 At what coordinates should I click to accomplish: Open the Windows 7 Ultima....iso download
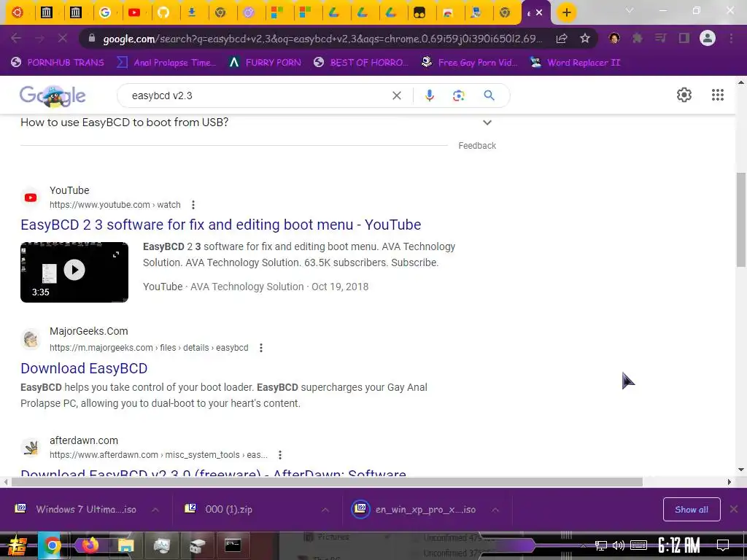point(77,510)
